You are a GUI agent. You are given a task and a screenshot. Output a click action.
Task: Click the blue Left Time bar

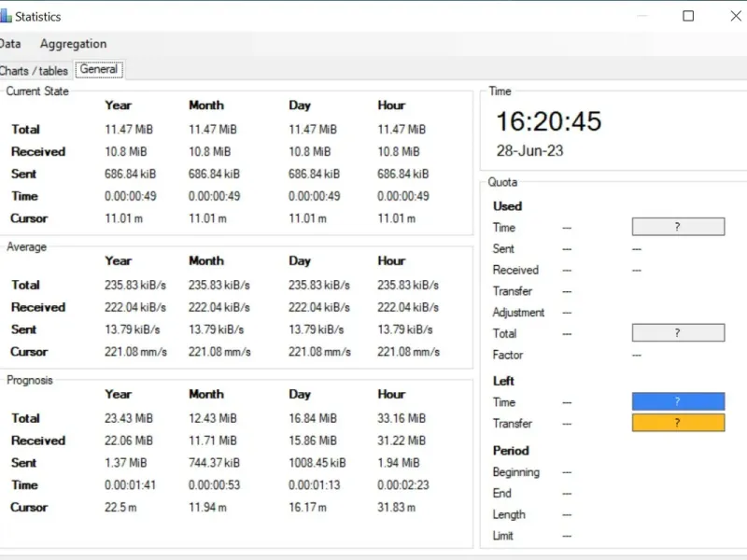[678, 401]
